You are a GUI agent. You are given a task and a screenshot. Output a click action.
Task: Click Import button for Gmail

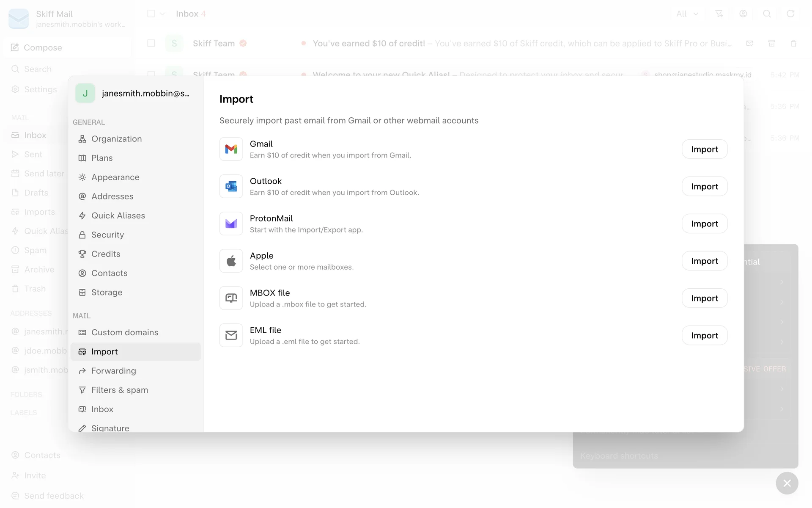tap(704, 149)
